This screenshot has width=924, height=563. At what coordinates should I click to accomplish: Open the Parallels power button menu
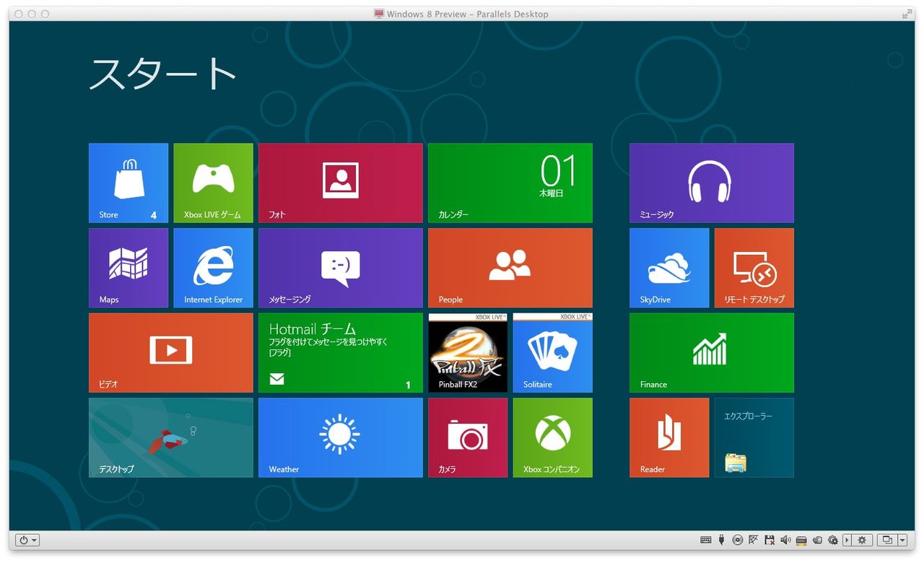click(x=27, y=540)
